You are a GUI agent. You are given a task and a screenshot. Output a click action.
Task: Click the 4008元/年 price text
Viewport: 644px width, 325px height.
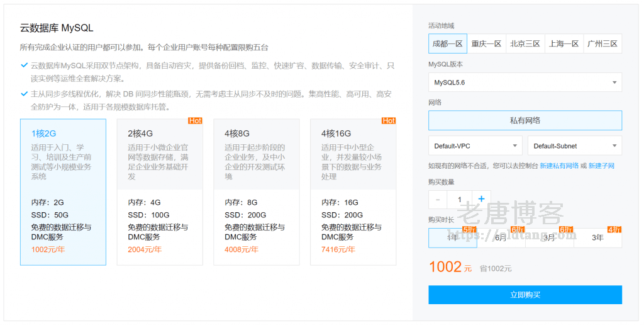241,249
